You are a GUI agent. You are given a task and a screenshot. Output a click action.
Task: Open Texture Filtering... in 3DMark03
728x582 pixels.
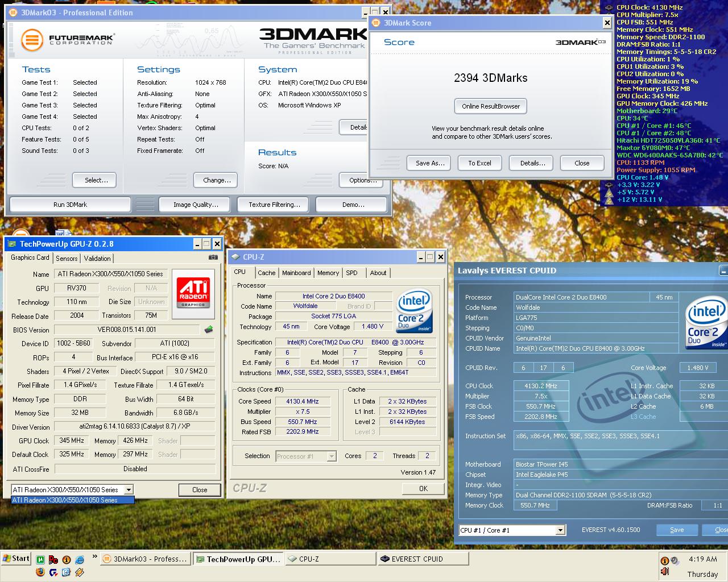(x=274, y=205)
